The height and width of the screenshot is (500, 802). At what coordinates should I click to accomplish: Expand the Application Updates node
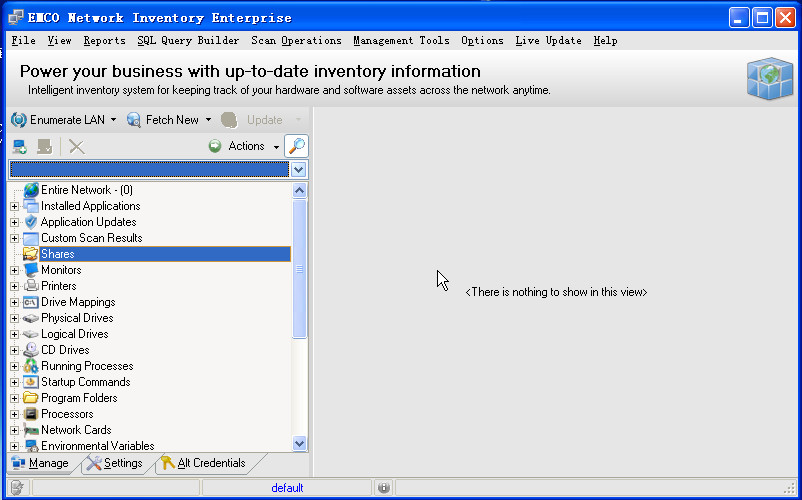[14, 222]
